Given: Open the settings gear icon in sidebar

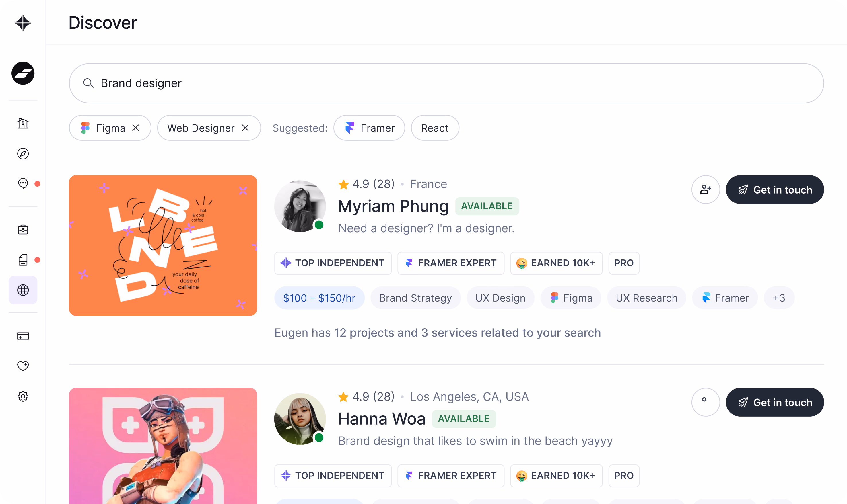Looking at the screenshot, I should click(23, 396).
